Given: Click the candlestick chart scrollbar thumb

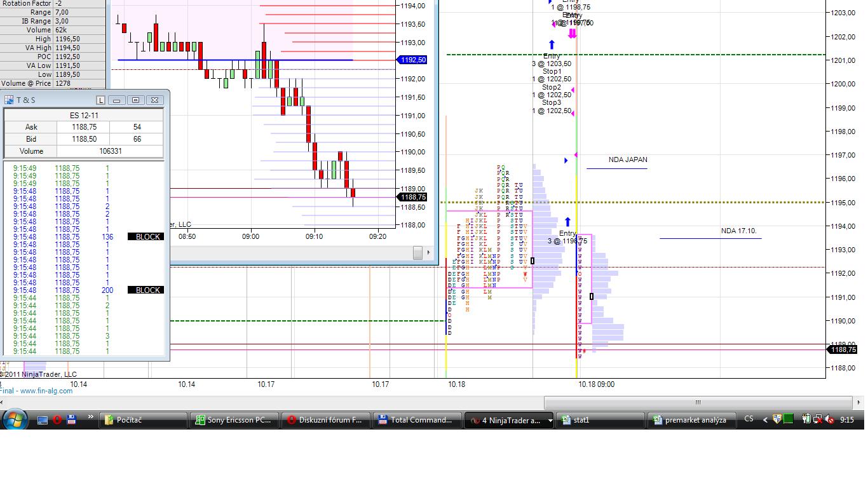Looking at the screenshot, I should (417, 253).
